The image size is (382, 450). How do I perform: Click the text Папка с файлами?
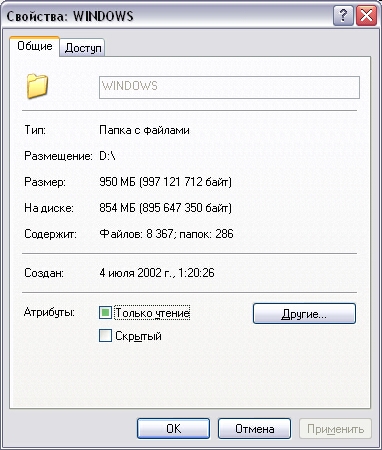[144, 130]
